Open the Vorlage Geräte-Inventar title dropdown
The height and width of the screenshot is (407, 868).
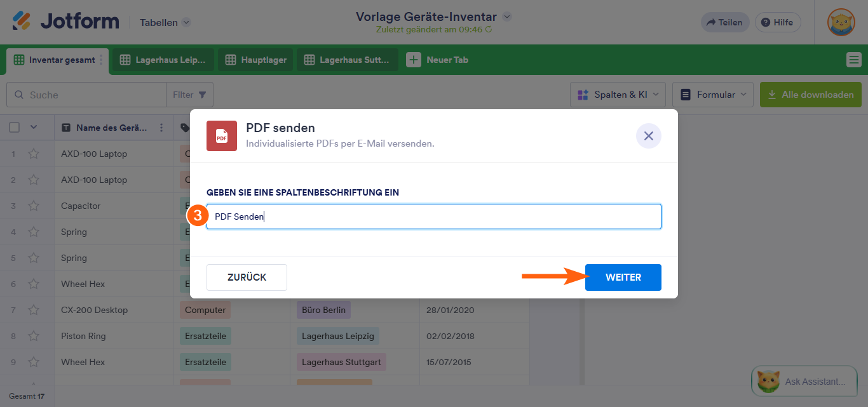coord(506,17)
